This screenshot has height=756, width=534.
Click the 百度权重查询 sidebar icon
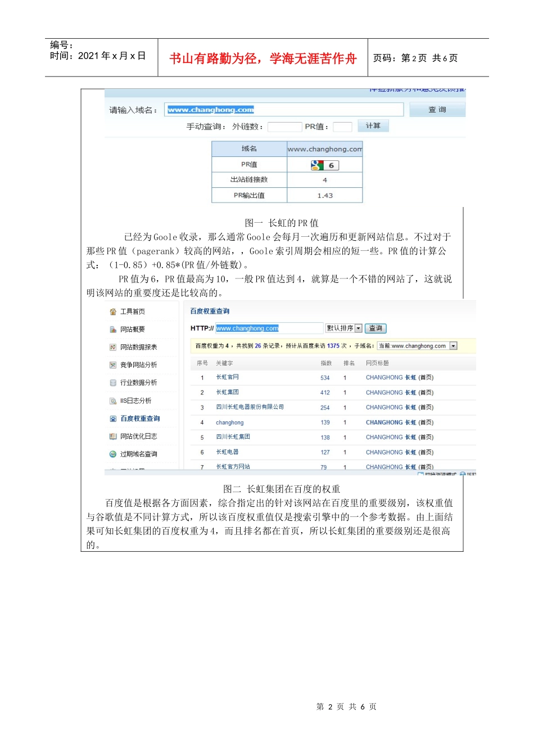[113, 418]
